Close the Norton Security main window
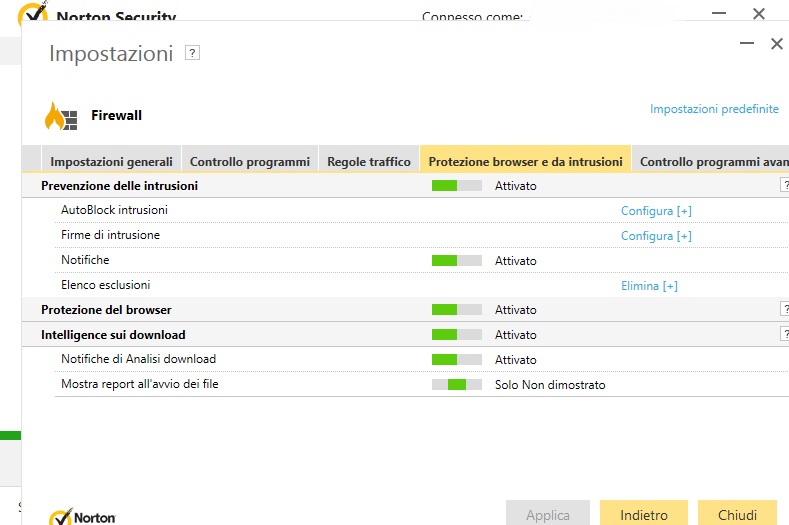This screenshot has height=525, width=789. click(x=759, y=14)
